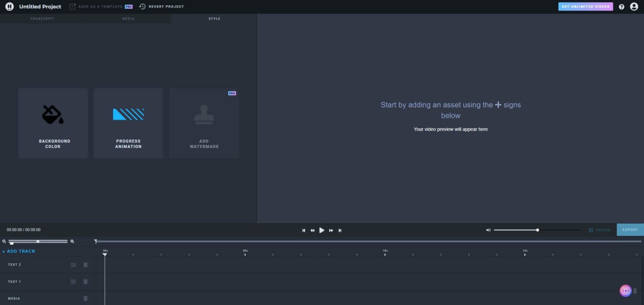Click the Export button
Image resolution: width=644 pixels, height=305 pixels.
tap(630, 230)
